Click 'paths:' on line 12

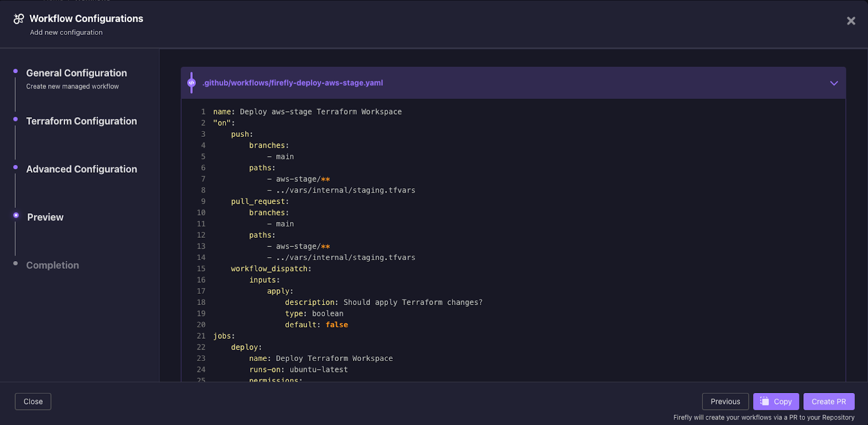pyautogui.click(x=262, y=236)
